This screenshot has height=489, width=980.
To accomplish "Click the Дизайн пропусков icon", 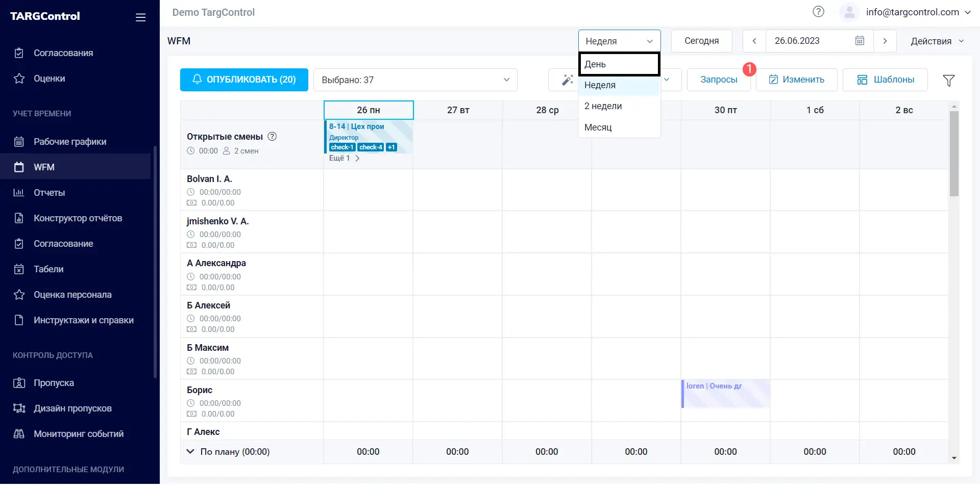I will (x=19, y=408).
